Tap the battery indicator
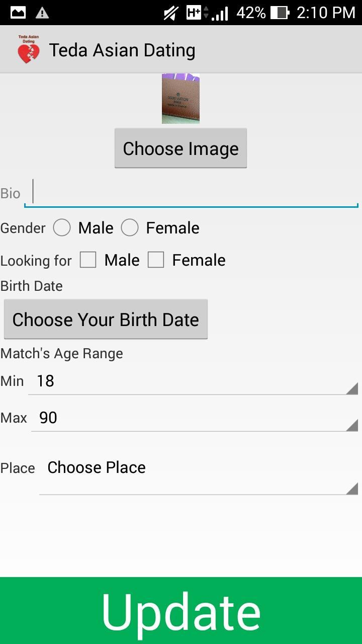The width and height of the screenshot is (362, 644). click(279, 13)
